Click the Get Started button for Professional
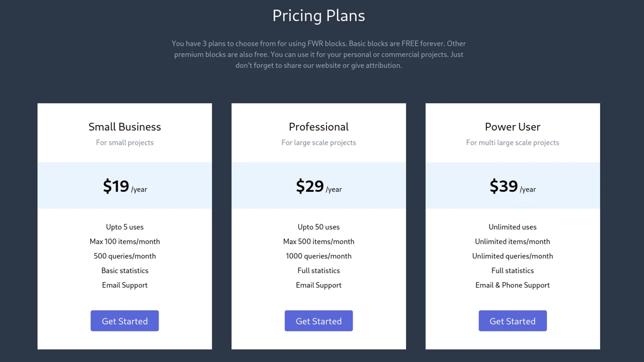 point(318,321)
